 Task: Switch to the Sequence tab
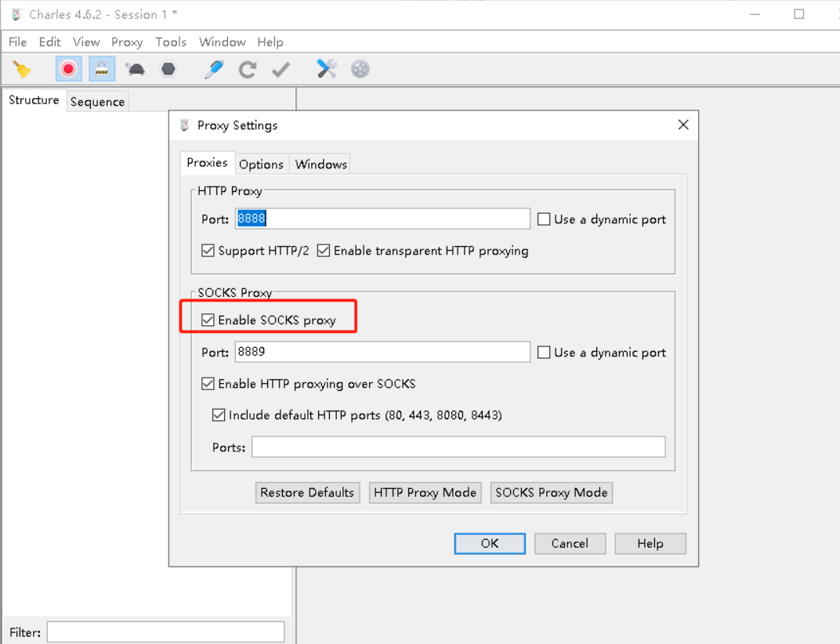point(97,101)
